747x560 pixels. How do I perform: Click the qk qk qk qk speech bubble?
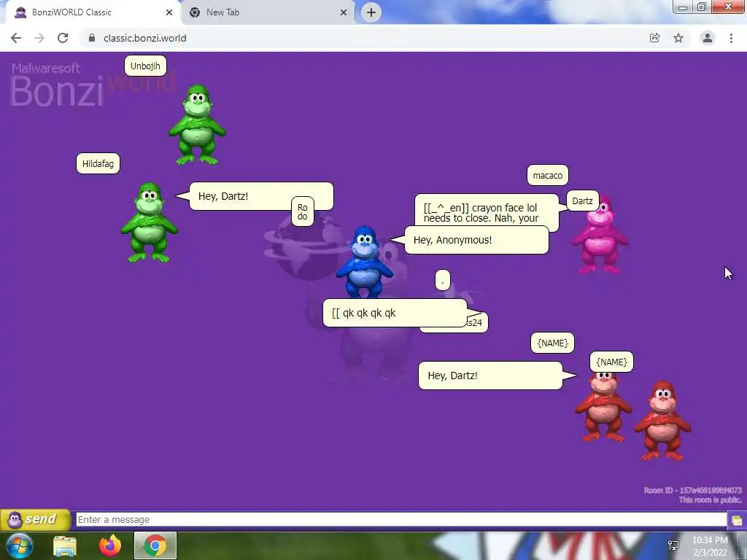pos(395,313)
